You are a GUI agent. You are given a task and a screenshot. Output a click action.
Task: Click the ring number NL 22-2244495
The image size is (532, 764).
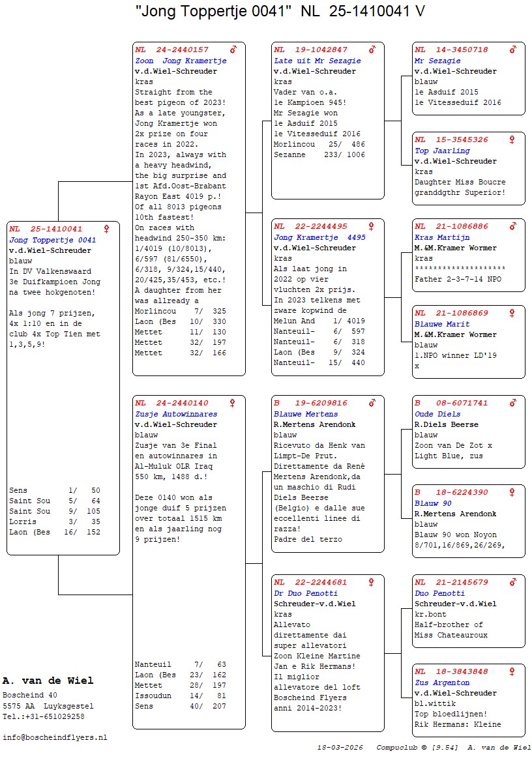[x=310, y=226]
